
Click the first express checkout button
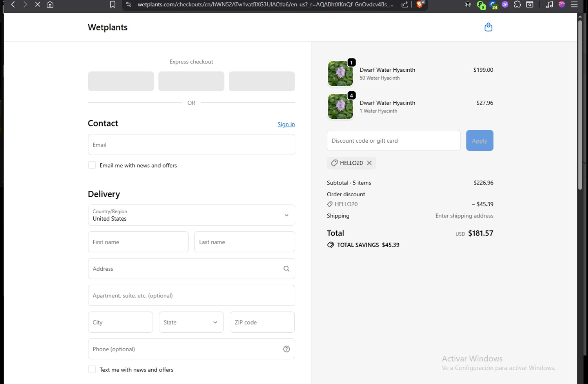(121, 81)
